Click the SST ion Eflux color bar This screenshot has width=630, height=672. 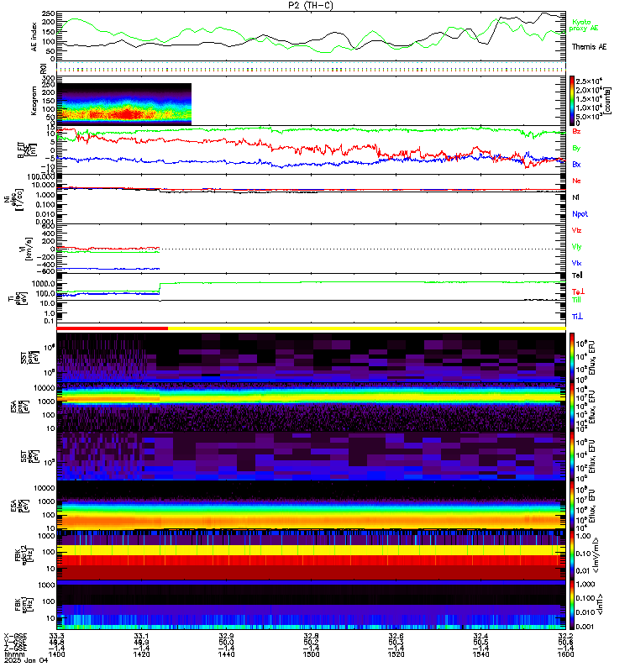point(572,358)
